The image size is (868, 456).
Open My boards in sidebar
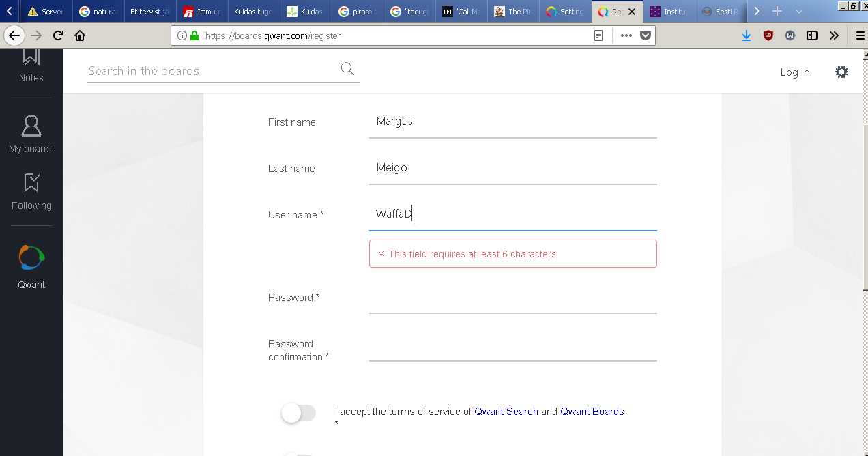31,134
